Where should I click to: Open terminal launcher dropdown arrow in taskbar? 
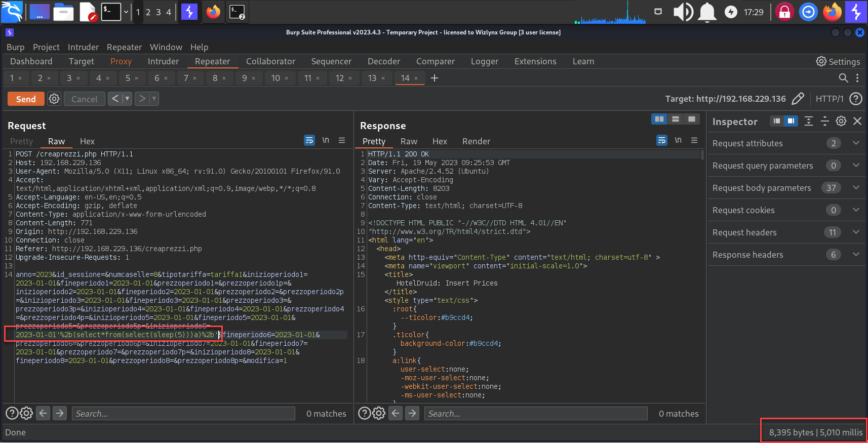[126, 12]
